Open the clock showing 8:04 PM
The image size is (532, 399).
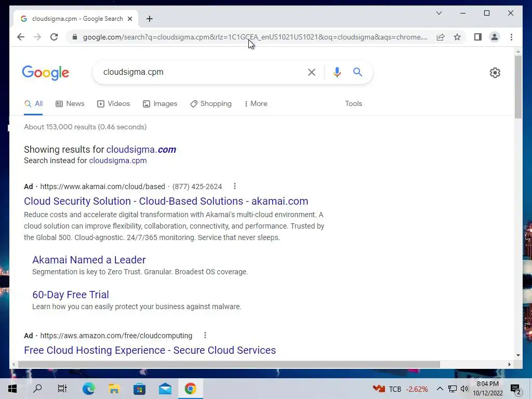coord(487,389)
